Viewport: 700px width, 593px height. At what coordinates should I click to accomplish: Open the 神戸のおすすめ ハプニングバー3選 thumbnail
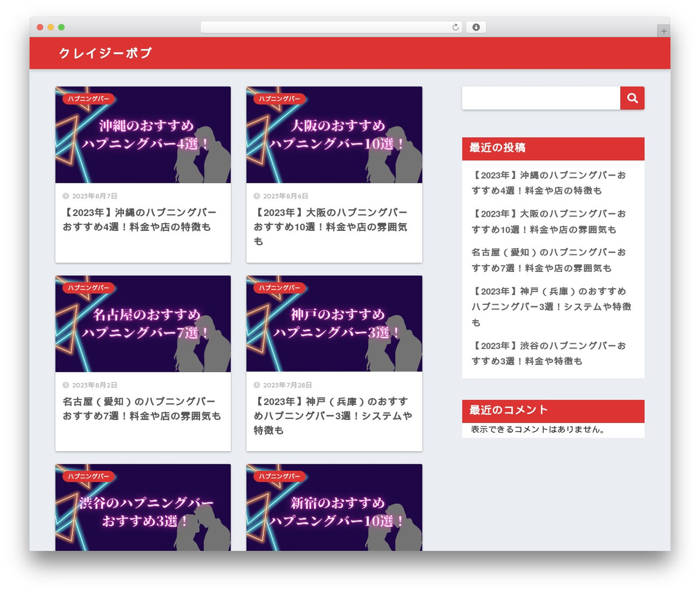coord(334,324)
